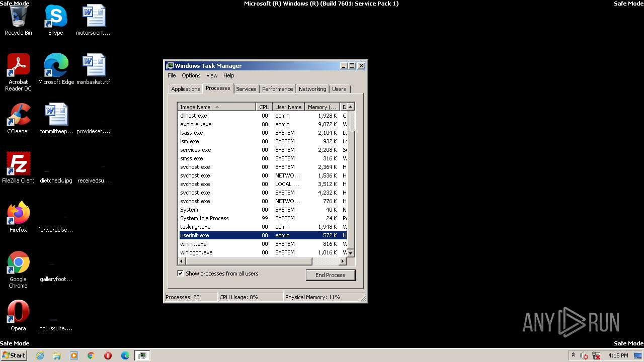Sort by Memory column header
This screenshot has height=362, width=644.
point(323,107)
